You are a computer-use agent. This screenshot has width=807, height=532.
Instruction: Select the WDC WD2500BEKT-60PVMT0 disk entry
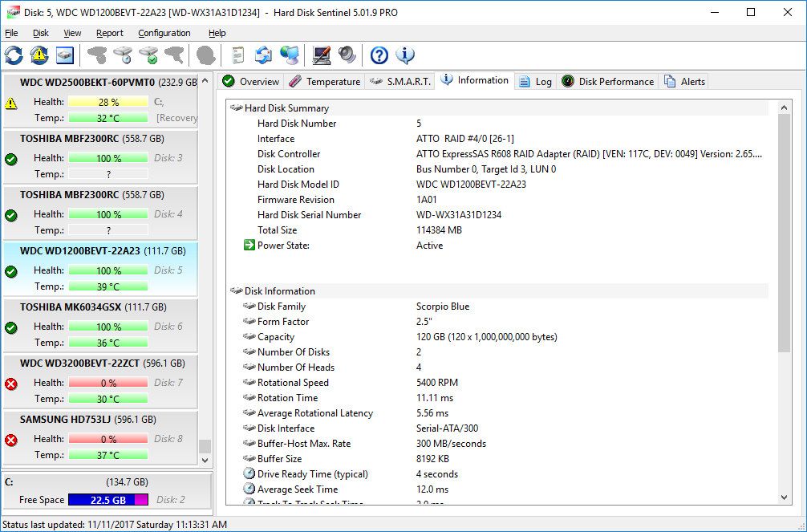coord(100,100)
